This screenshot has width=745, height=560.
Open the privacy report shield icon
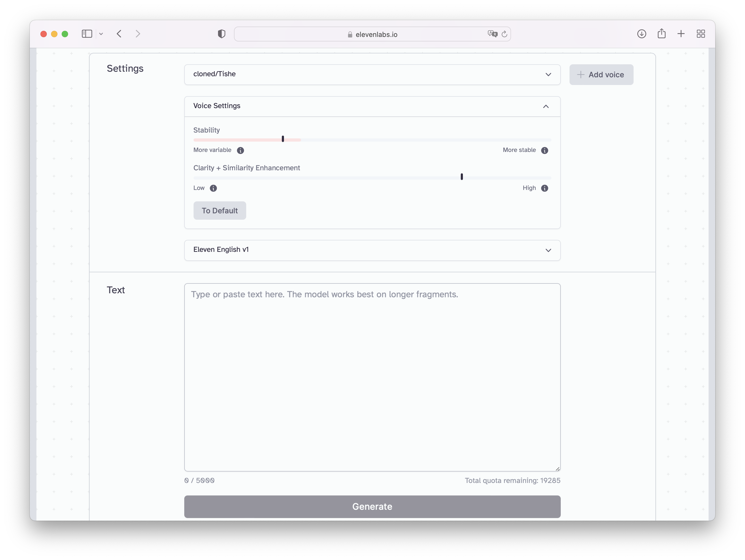[221, 34]
